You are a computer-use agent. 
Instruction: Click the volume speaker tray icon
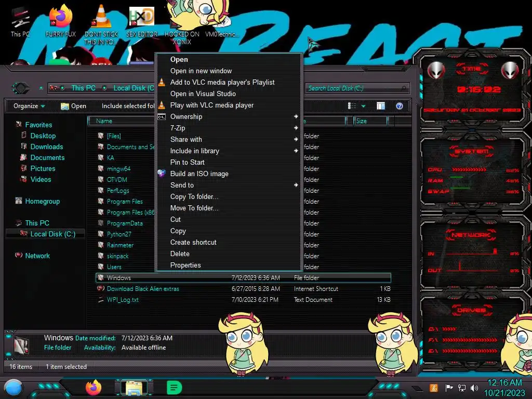tap(474, 388)
